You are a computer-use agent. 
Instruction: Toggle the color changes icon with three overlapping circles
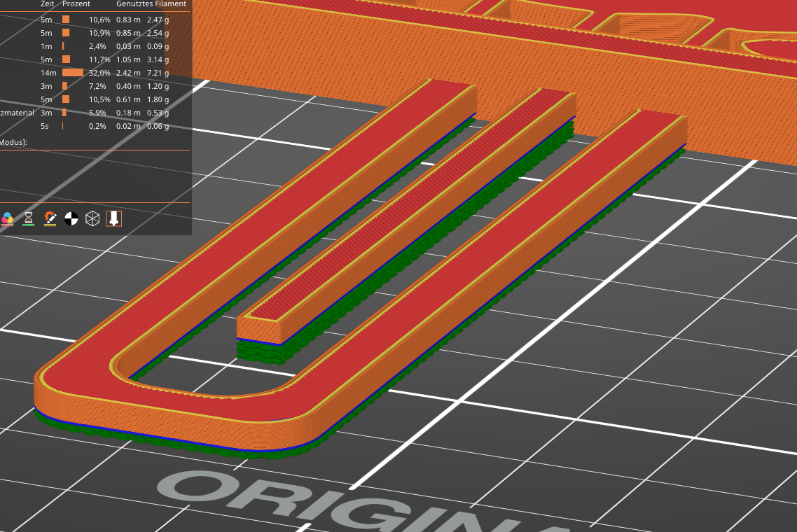(x=7, y=218)
